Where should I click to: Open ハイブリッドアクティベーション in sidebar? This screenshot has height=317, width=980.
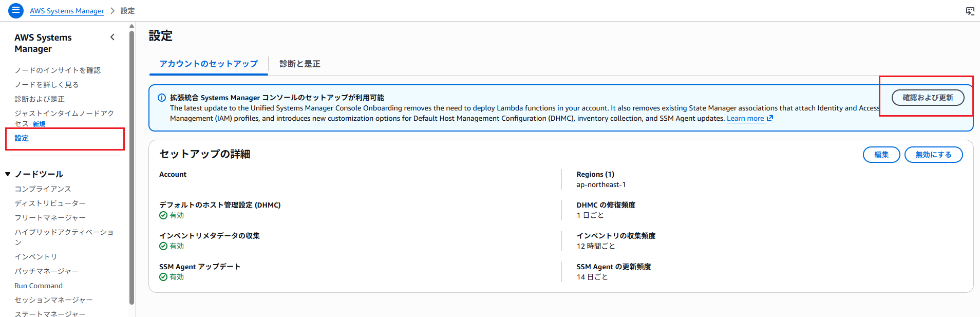(x=64, y=237)
